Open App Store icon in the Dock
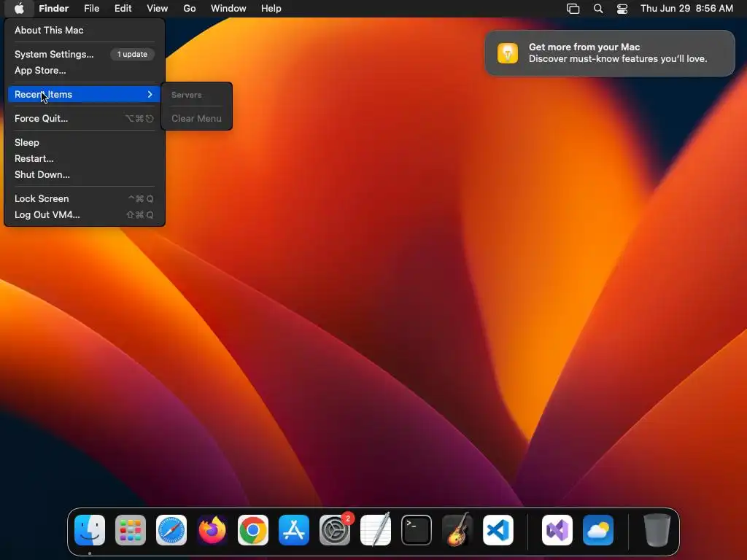Screen dimensions: 747x560 pyautogui.click(x=294, y=530)
